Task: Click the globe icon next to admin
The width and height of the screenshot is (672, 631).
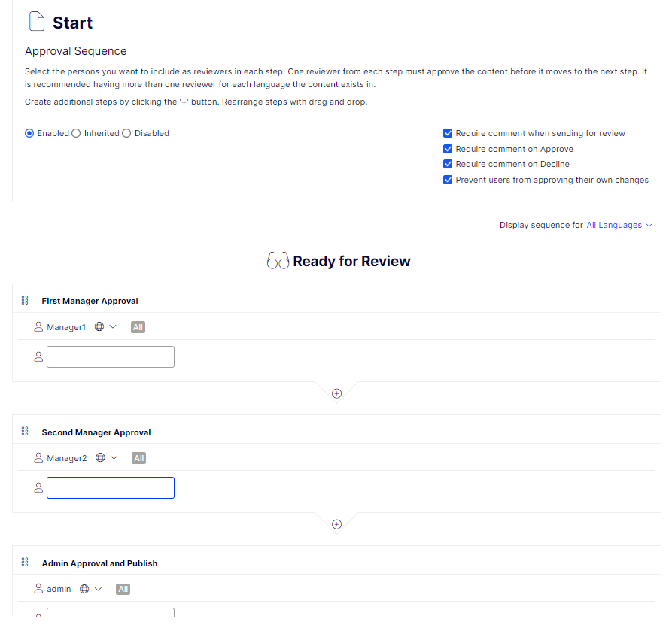Action: [84, 589]
